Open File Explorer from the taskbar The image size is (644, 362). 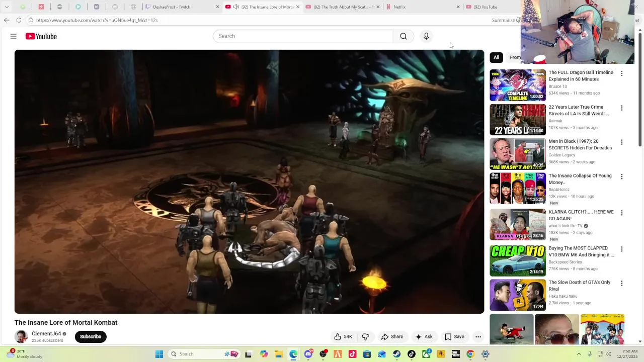[279, 354]
